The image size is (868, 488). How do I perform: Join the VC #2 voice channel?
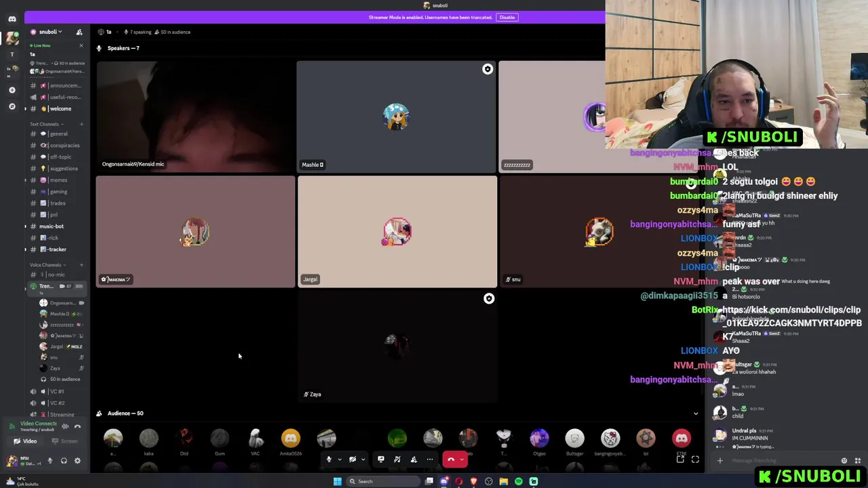tap(57, 403)
